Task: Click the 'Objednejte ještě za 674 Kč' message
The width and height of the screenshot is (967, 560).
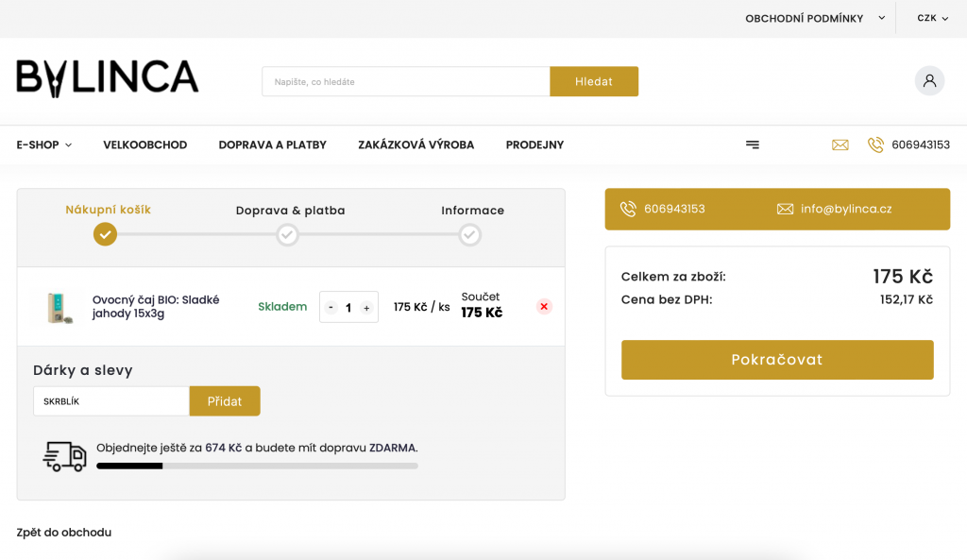Action: tap(257, 448)
